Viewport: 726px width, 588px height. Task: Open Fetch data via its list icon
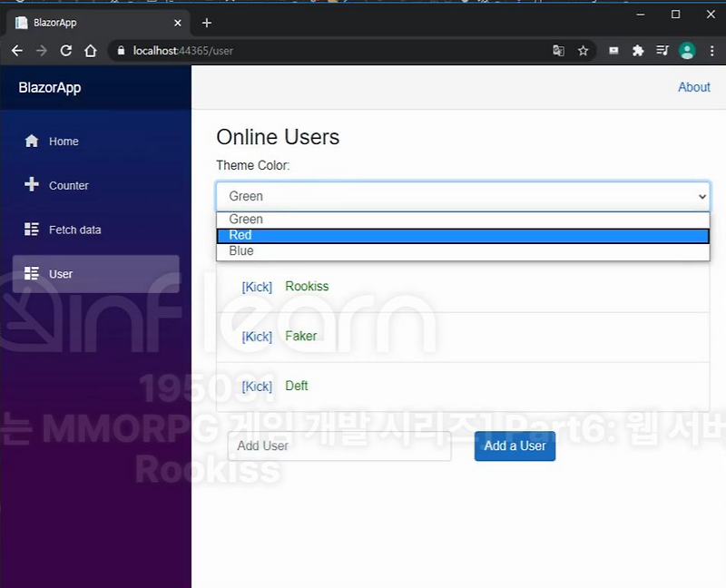click(31, 230)
